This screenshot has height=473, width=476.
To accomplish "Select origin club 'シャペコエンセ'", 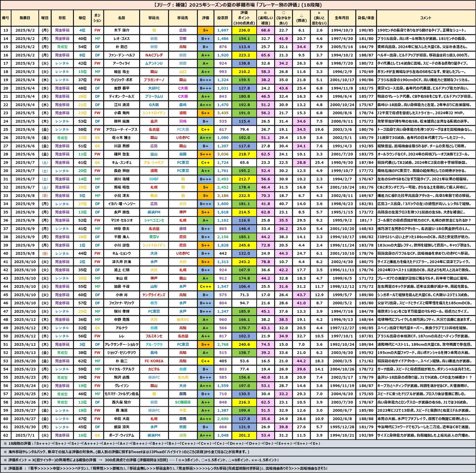I will pos(154,220).
